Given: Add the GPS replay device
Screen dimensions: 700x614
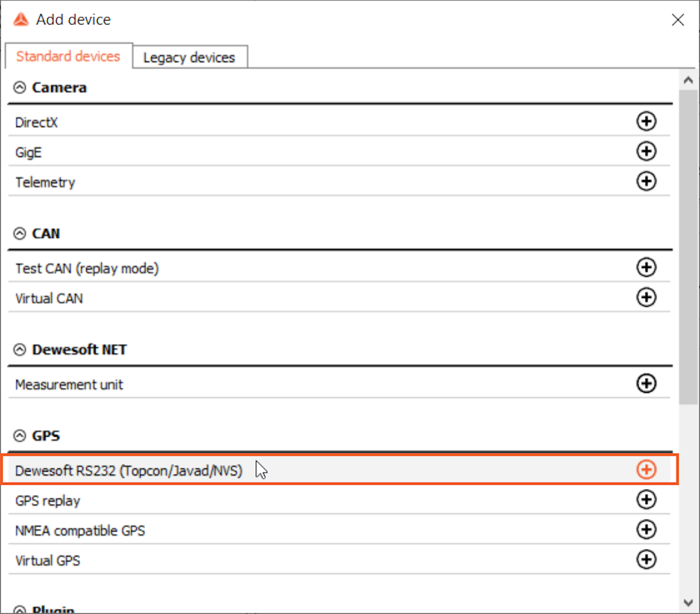Looking at the screenshot, I should click(x=646, y=499).
